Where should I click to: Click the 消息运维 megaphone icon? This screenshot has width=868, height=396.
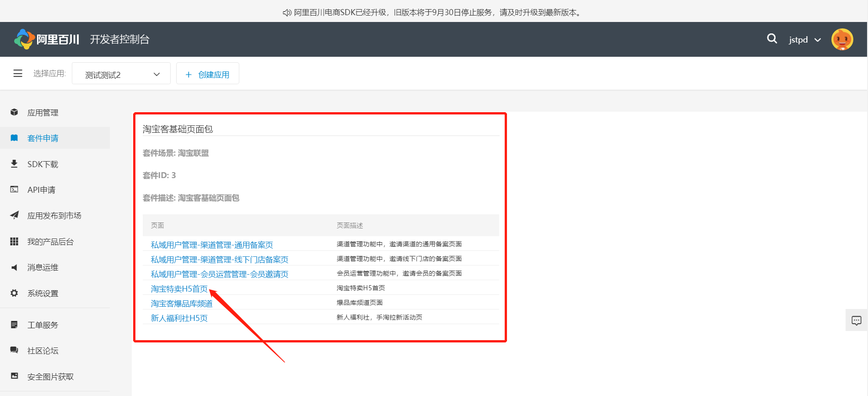tap(14, 267)
